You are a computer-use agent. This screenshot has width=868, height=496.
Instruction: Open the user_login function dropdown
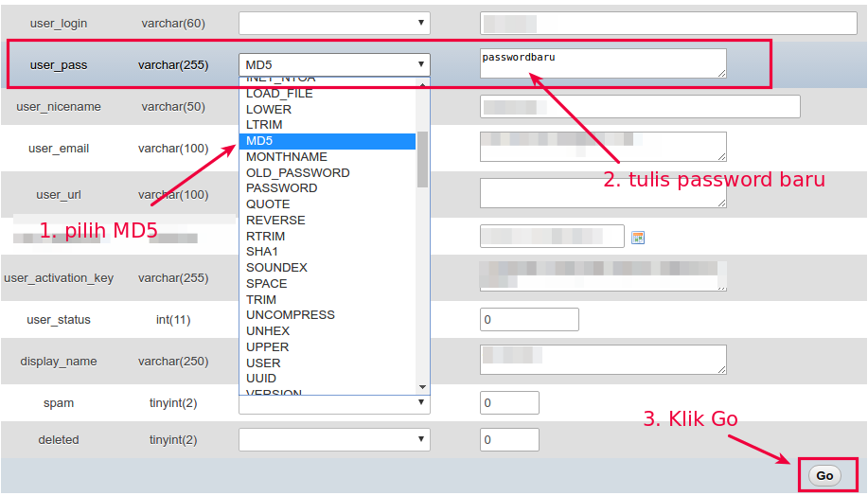pyautogui.click(x=334, y=24)
